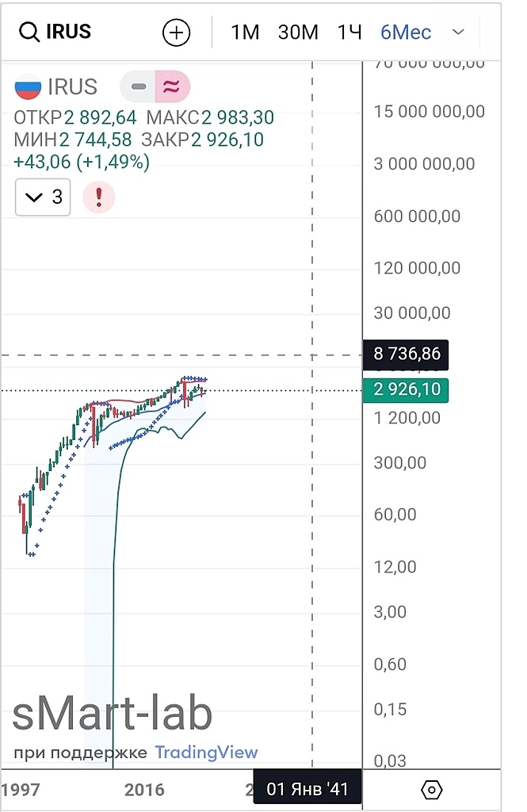The width and height of the screenshot is (527, 812).
Task: Toggle the gray minus legend pill
Action: coord(139,86)
